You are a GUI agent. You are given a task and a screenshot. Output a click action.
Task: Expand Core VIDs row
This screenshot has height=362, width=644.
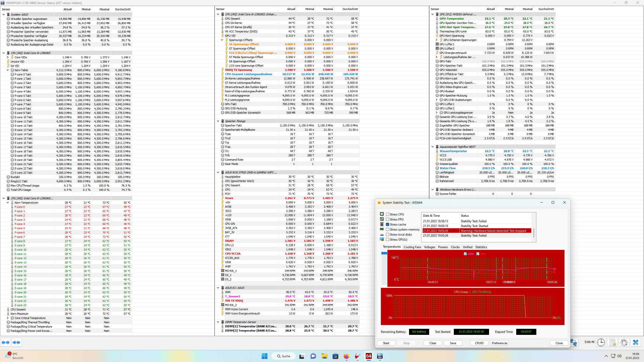tap(8, 57)
